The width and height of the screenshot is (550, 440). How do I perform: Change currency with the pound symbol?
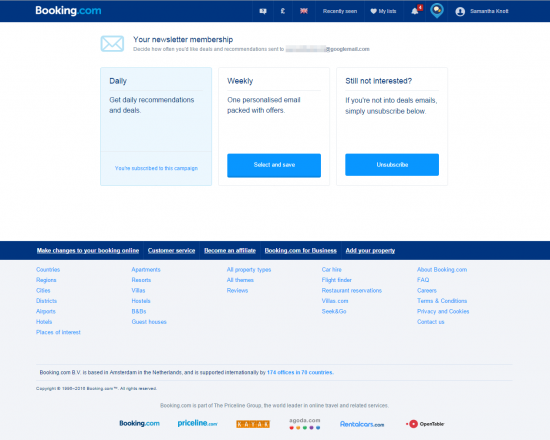(x=283, y=11)
